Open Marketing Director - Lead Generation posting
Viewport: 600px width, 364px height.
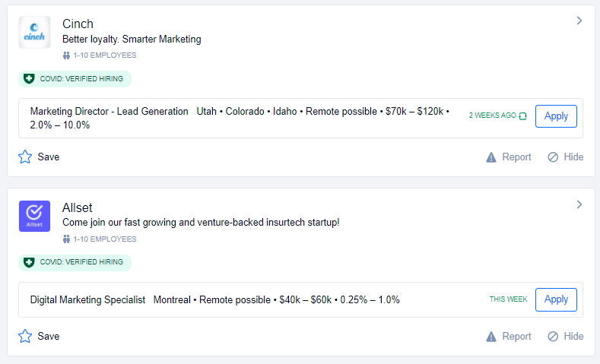pos(109,112)
